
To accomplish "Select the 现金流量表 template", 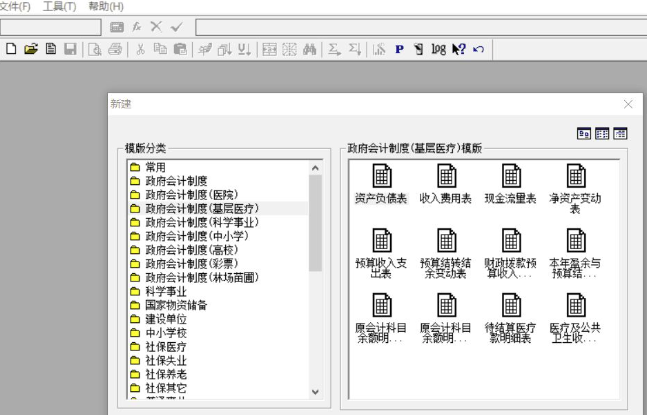I will (510, 184).
